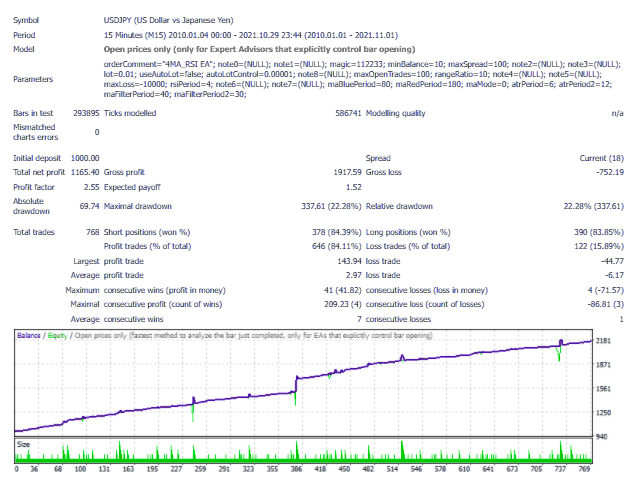Click the Gross profit value 1917.59
Viewport: 640px width, 480px height.
pos(347,172)
